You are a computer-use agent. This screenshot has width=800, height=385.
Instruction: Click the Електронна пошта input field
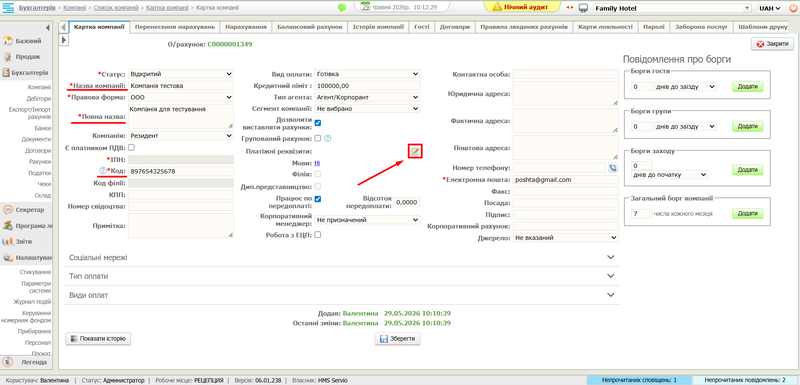pyautogui.click(x=566, y=180)
